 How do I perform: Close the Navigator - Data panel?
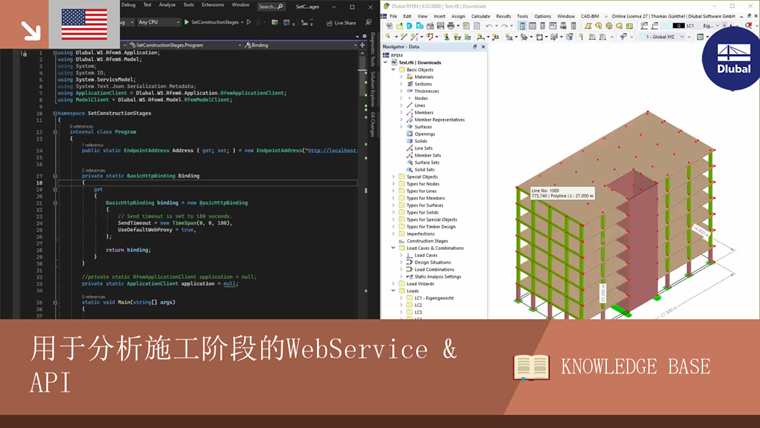pyautogui.click(x=483, y=47)
